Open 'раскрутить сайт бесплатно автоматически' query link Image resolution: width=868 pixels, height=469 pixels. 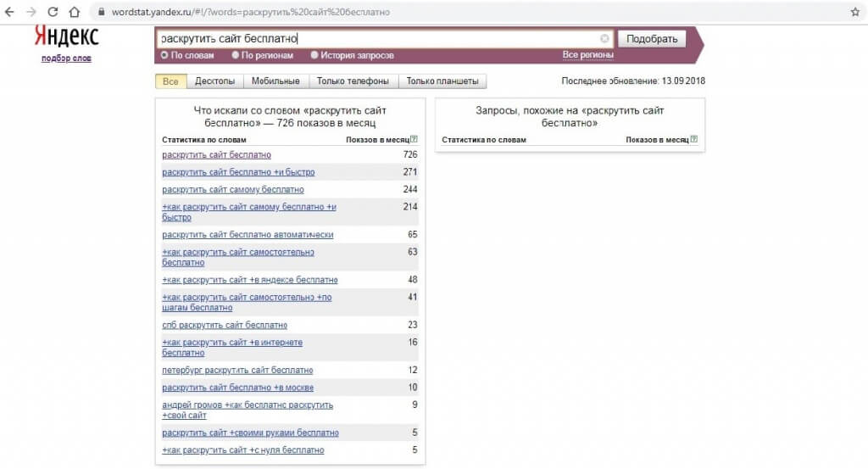pyautogui.click(x=248, y=235)
